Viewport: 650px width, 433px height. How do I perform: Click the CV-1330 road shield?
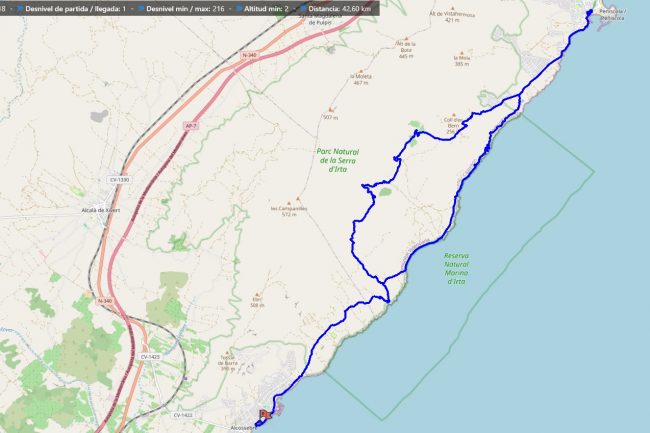[x=120, y=179]
